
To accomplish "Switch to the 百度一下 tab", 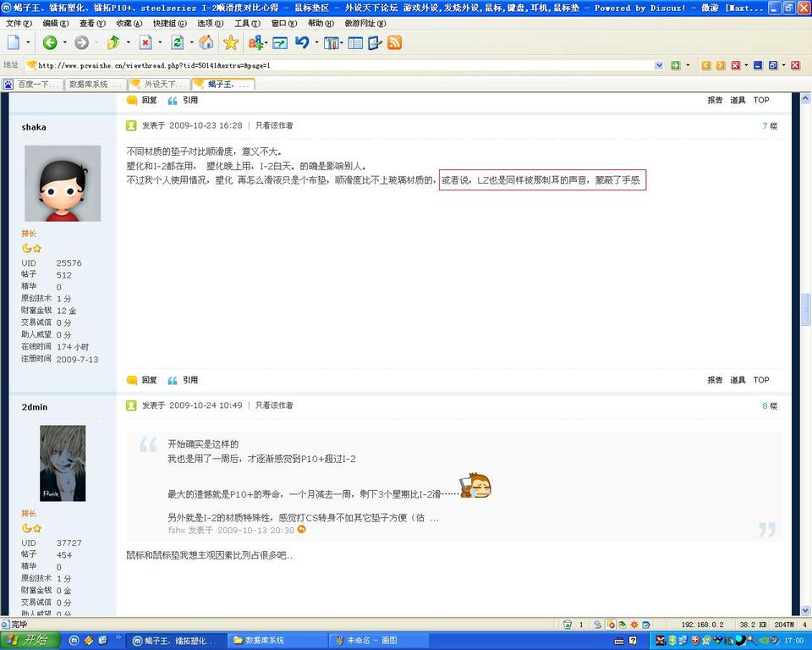I will 32,84.
